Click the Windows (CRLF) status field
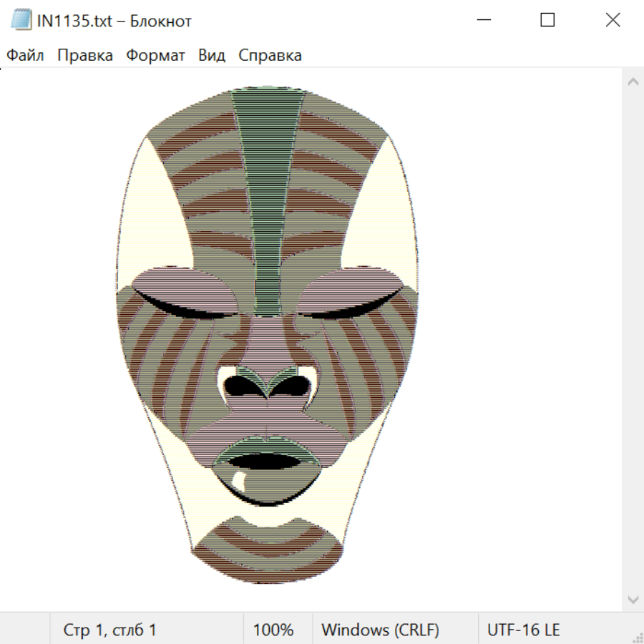This screenshot has height=644, width=644. (380, 630)
